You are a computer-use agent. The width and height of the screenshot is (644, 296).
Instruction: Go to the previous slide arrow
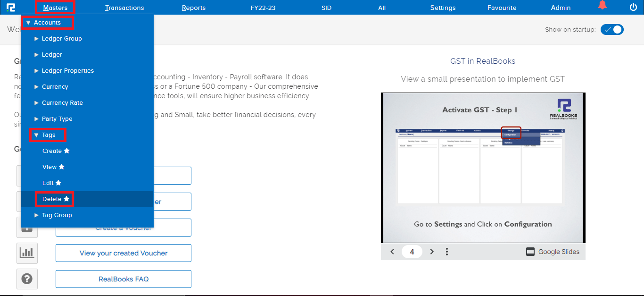392,252
